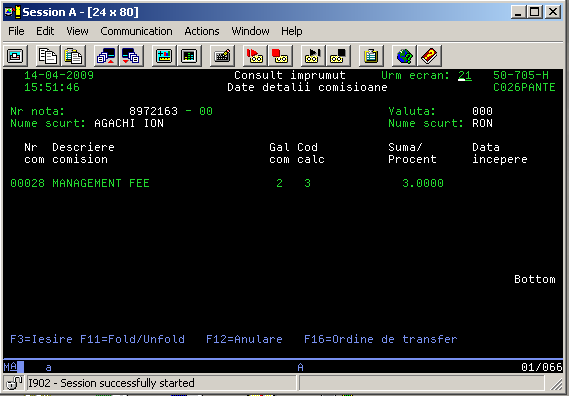Image resolution: width=569 pixels, height=396 pixels.
Task: Click the F11=Fold/Unfold function key text
Action: click(x=132, y=339)
